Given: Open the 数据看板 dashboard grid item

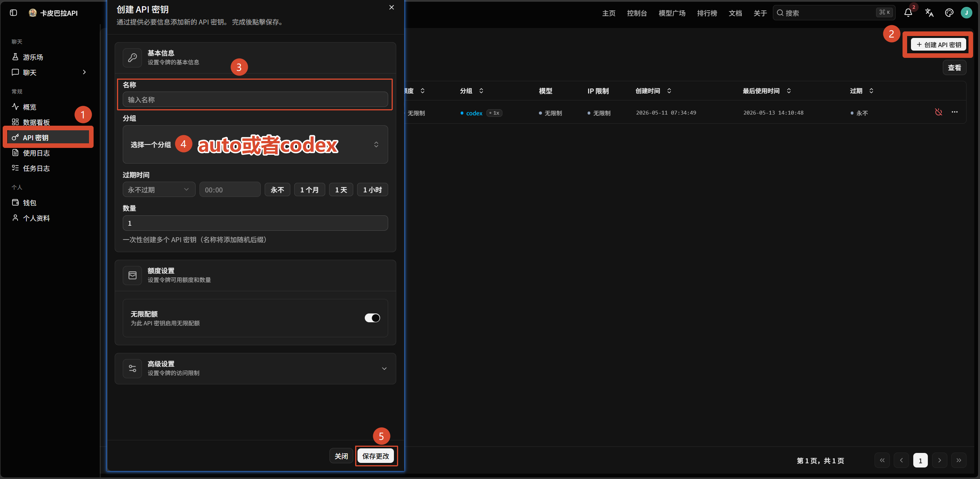Looking at the screenshot, I should 50,122.
